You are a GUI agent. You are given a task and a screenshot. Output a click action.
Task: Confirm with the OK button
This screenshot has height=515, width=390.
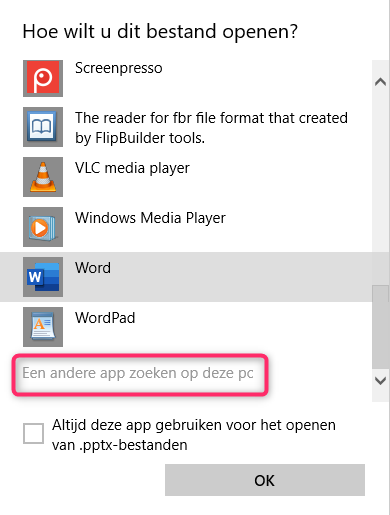click(265, 480)
